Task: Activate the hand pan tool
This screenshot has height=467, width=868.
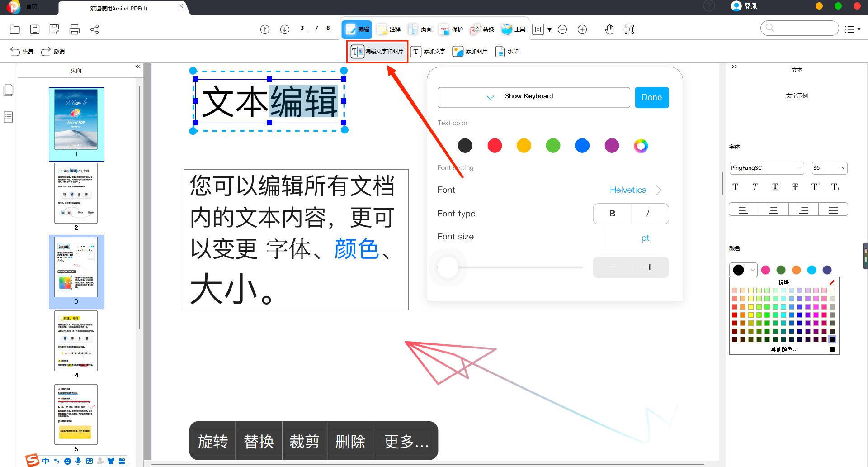Action: click(x=609, y=29)
